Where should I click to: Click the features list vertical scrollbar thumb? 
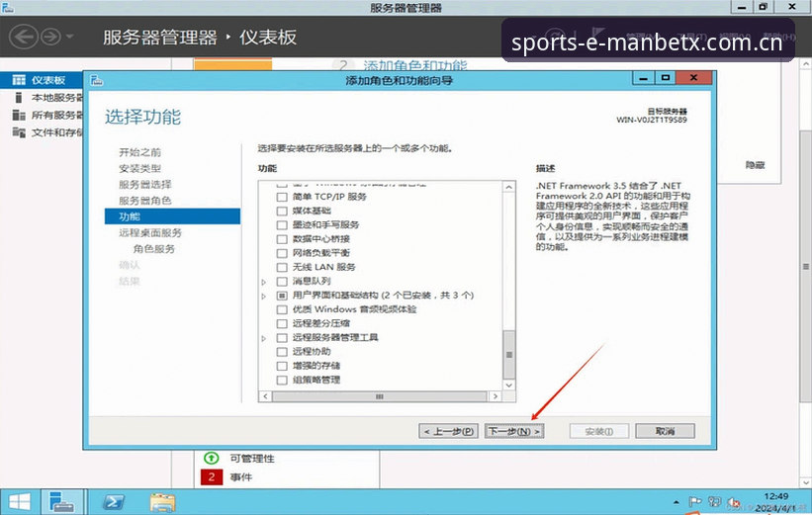[509, 355]
